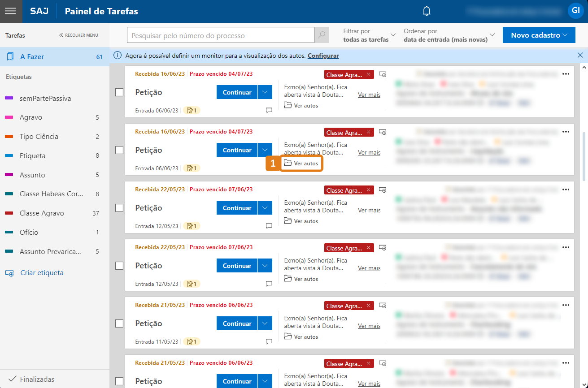Check the fifth Petição task received 21/05/23

[x=119, y=323]
